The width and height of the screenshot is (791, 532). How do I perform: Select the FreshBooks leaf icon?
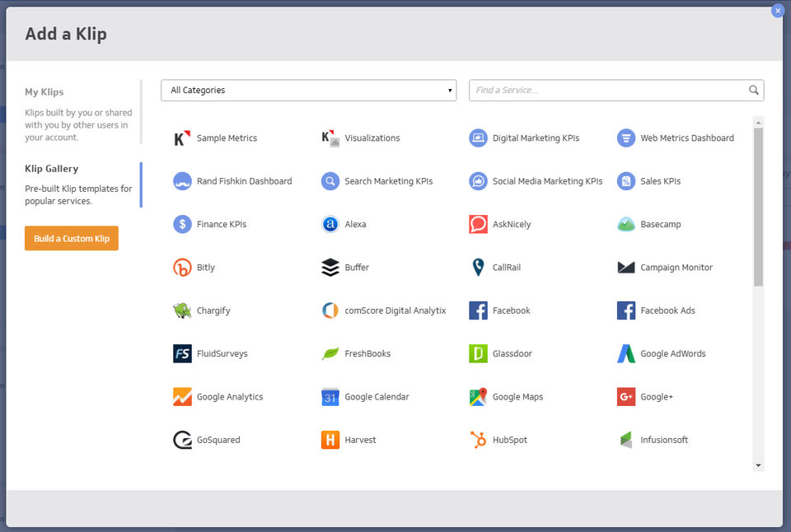coord(330,353)
